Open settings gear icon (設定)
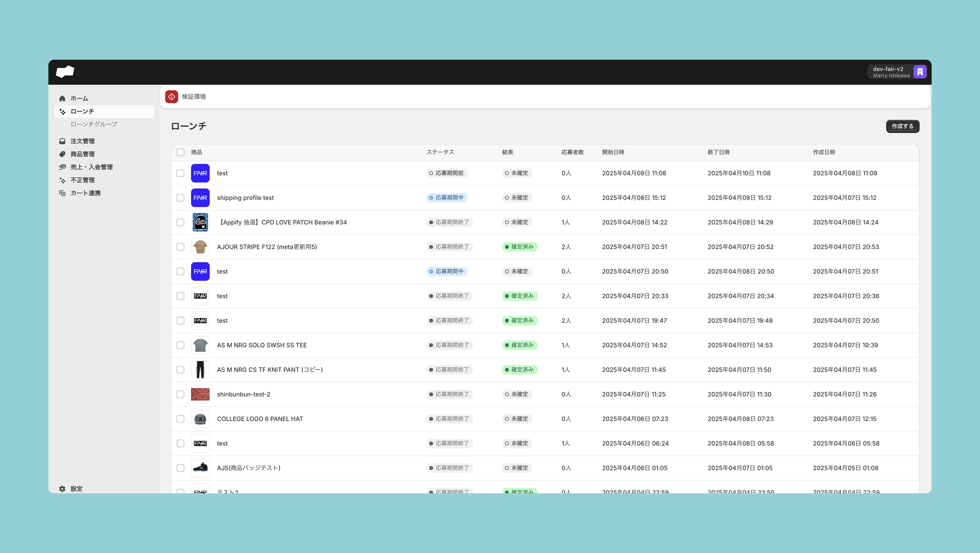 pyautogui.click(x=63, y=489)
